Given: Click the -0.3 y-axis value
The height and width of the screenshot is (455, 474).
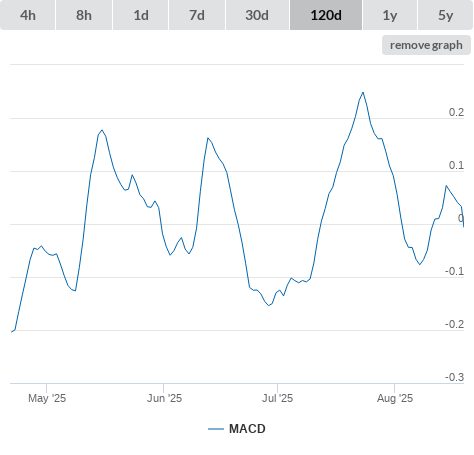Looking at the screenshot, I should [454, 377].
